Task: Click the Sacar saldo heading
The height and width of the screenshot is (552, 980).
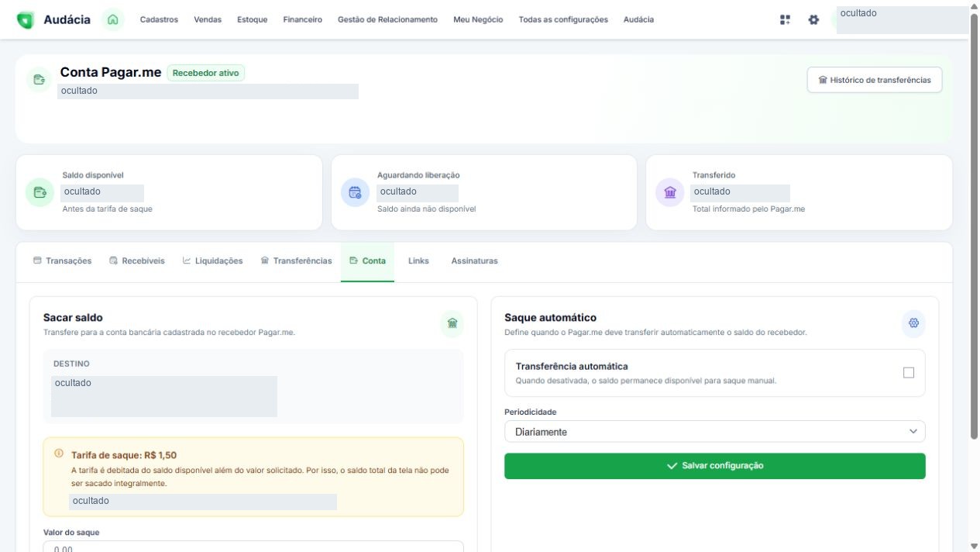Action: click(73, 318)
